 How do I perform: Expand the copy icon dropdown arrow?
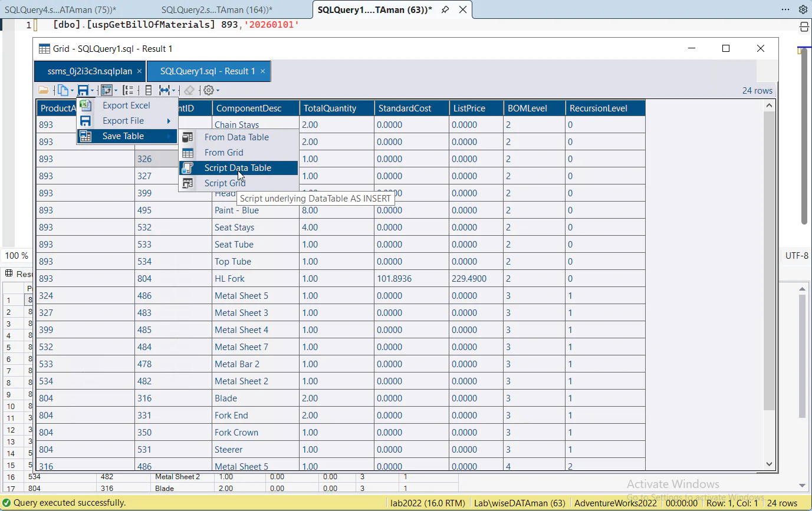click(x=72, y=91)
